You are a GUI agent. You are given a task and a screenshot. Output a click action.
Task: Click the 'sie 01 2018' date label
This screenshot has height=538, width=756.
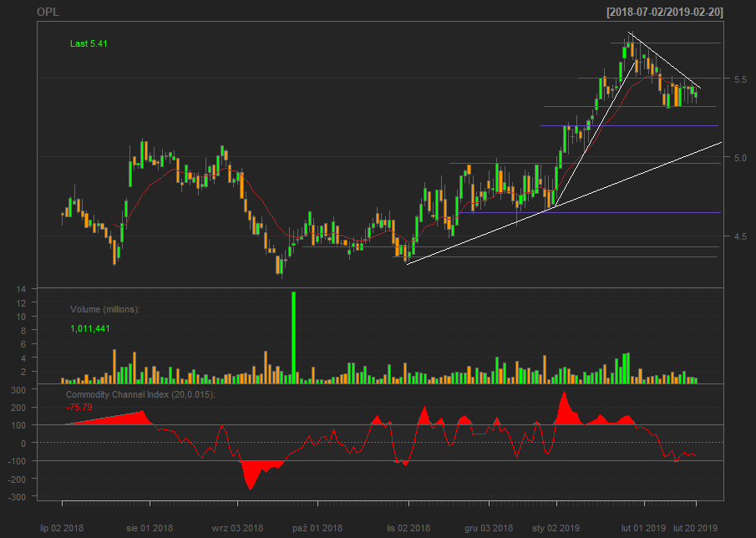[x=150, y=528]
